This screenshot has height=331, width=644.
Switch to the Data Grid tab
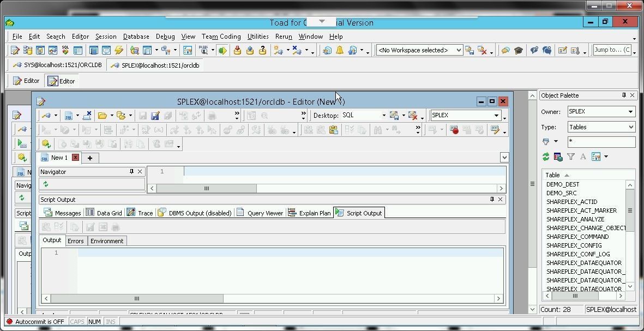tap(104, 213)
